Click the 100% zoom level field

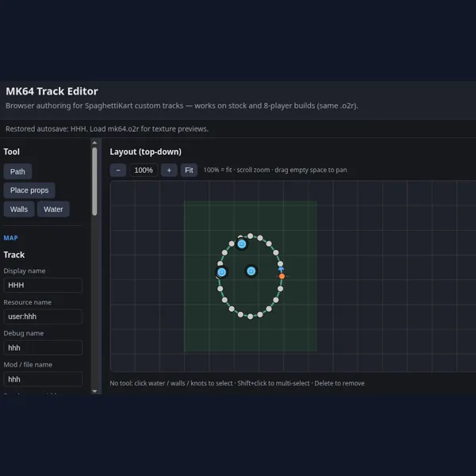(x=144, y=170)
